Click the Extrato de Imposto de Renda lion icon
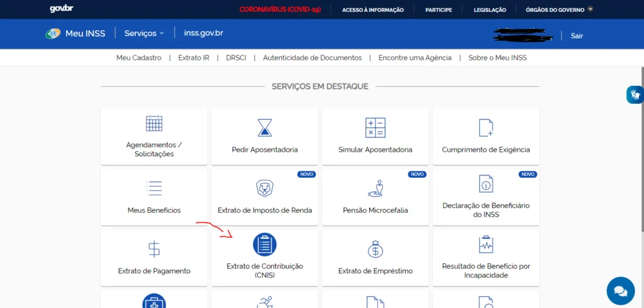The width and height of the screenshot is (644, 308). 265,188
